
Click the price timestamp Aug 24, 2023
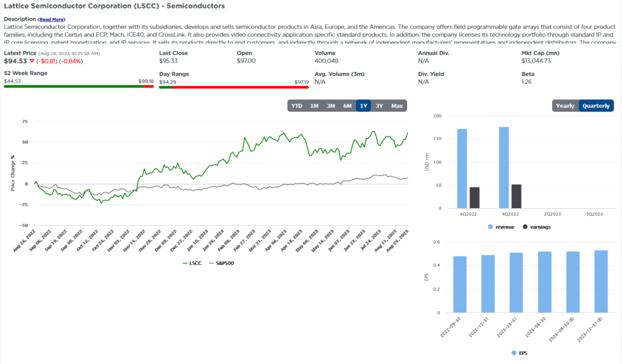pyautogui.click(x=69, y=53)
